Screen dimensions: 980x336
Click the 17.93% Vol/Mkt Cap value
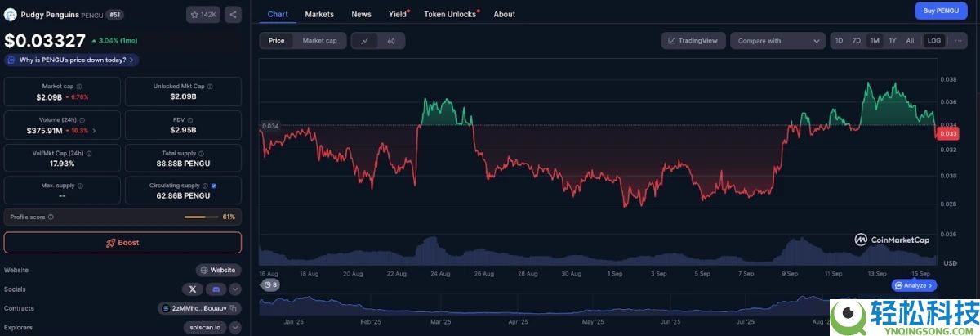click(x=62, y=163)
